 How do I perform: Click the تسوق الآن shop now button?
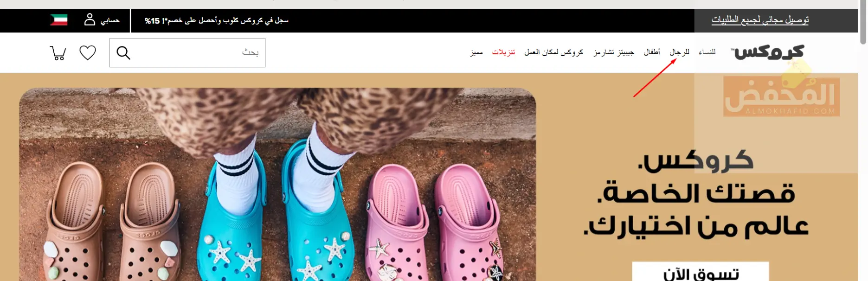[x=701, y=272]
